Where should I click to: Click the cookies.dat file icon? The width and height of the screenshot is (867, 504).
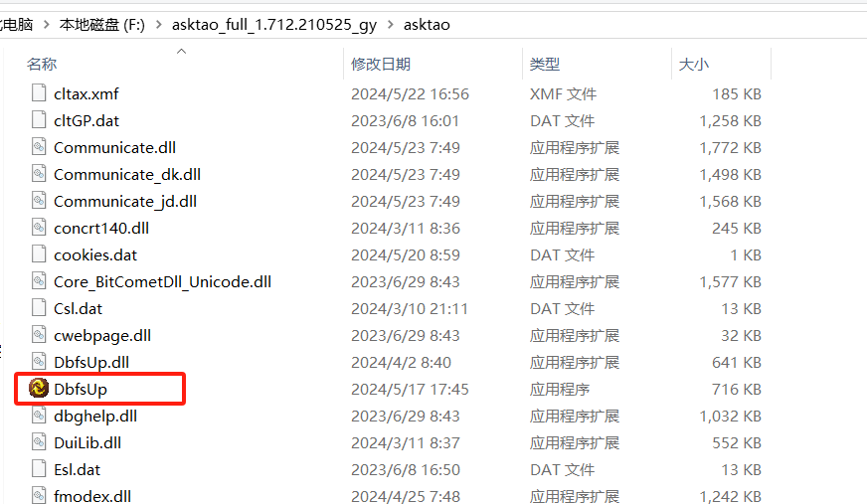click(39, 253)
